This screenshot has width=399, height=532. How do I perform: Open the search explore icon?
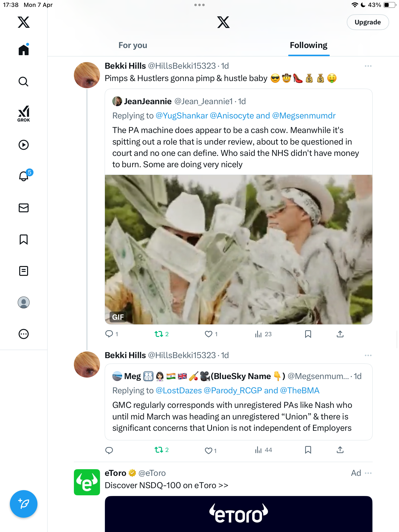click(24, 82)
